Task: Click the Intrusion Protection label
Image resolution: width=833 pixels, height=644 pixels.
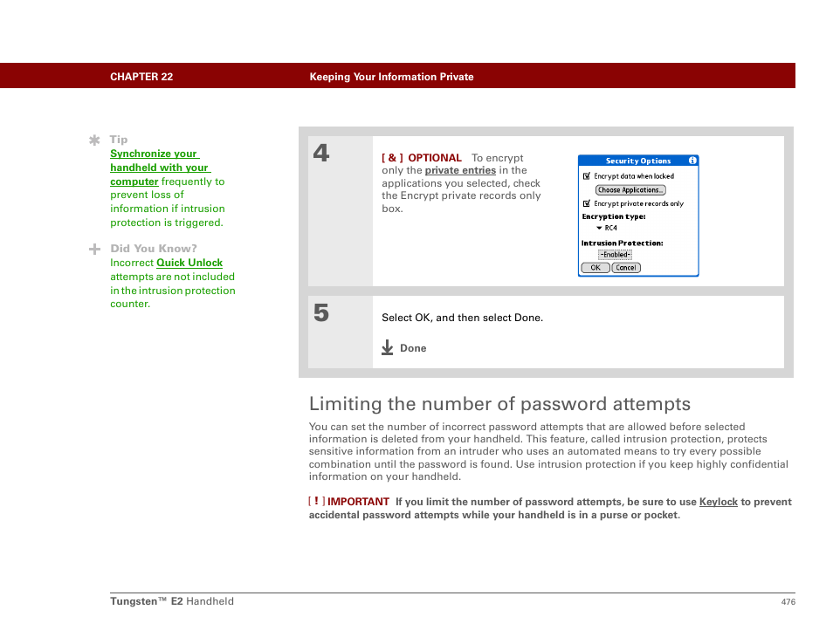Action: 622,243
